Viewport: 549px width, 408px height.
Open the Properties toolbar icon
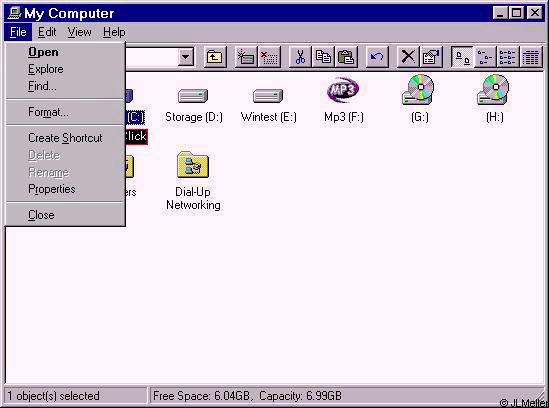point(431,57)
